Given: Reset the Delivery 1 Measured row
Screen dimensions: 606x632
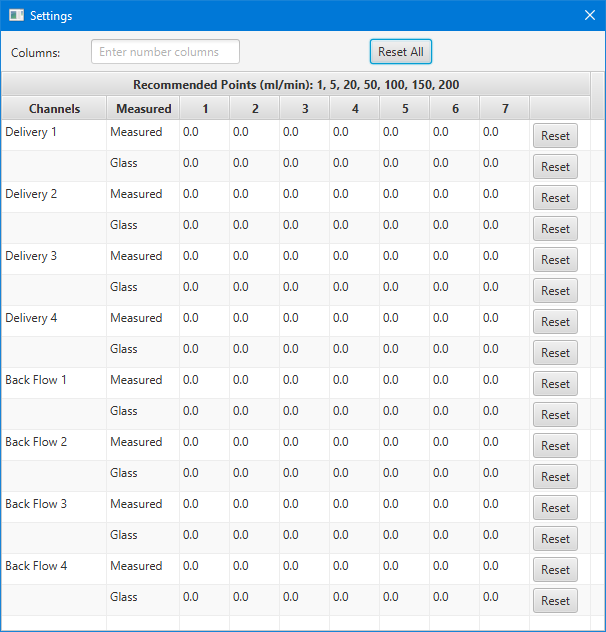Looking at the screenshot, I should pos(555,136).
